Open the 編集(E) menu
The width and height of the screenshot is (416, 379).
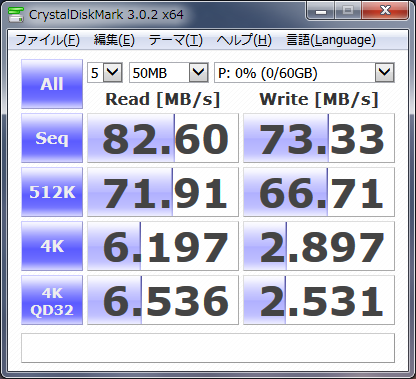point(114,40)
